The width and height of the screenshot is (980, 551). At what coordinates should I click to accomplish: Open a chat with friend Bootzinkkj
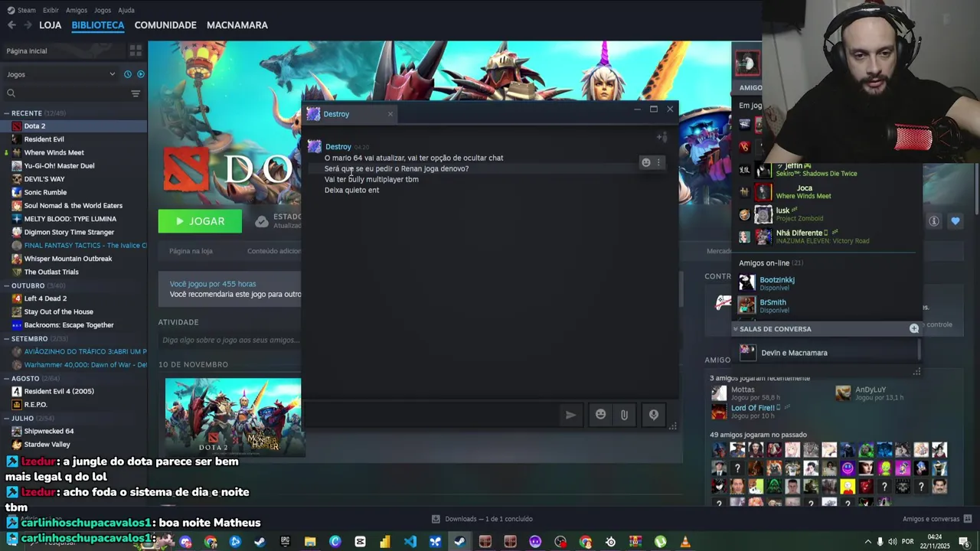click(x=827, y=283)
